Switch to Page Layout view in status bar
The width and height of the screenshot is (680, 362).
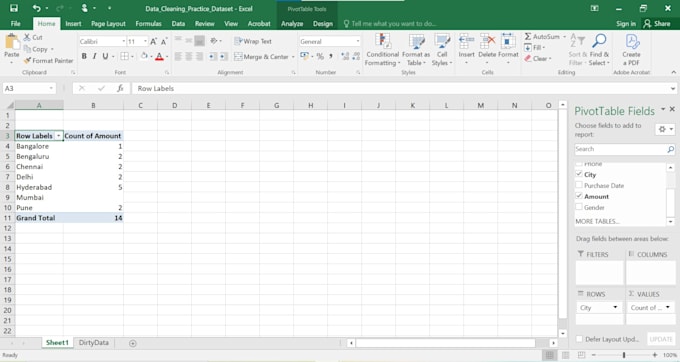(566, 355)
